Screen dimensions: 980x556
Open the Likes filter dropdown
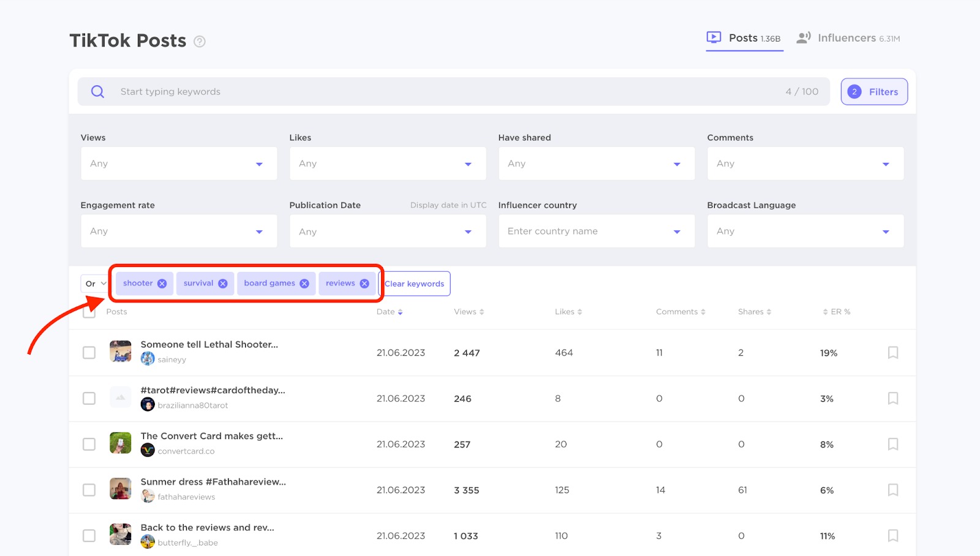tap(388, 163)
